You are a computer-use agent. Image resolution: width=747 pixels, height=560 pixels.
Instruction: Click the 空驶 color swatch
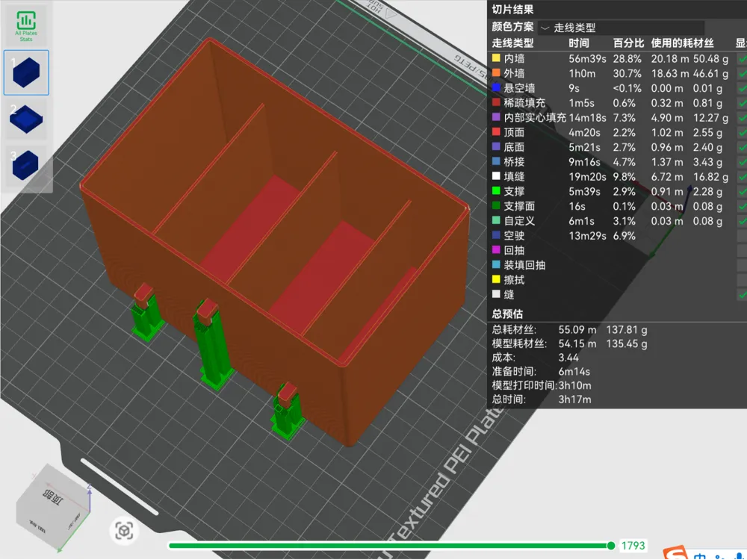click(x=496, y=235)
